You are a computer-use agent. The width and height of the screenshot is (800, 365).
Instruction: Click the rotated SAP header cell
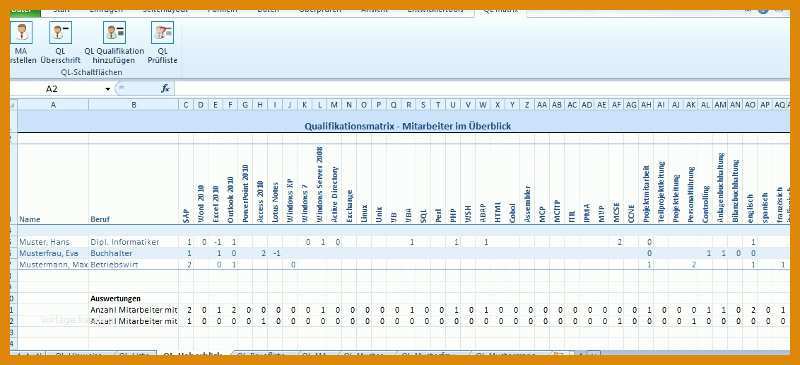[x=186, y=184]
